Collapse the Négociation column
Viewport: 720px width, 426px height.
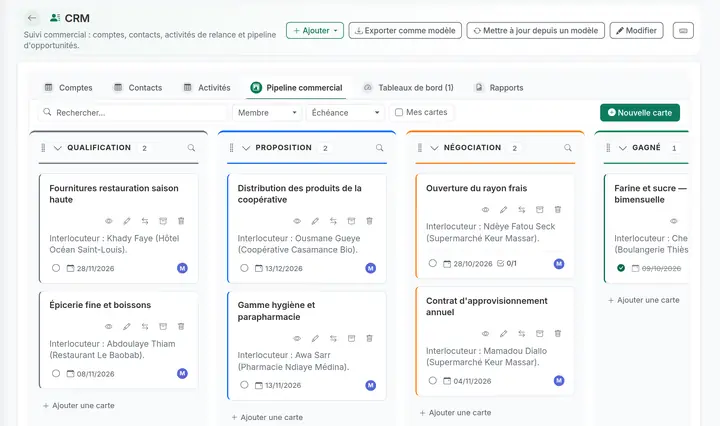coord(434,148)
